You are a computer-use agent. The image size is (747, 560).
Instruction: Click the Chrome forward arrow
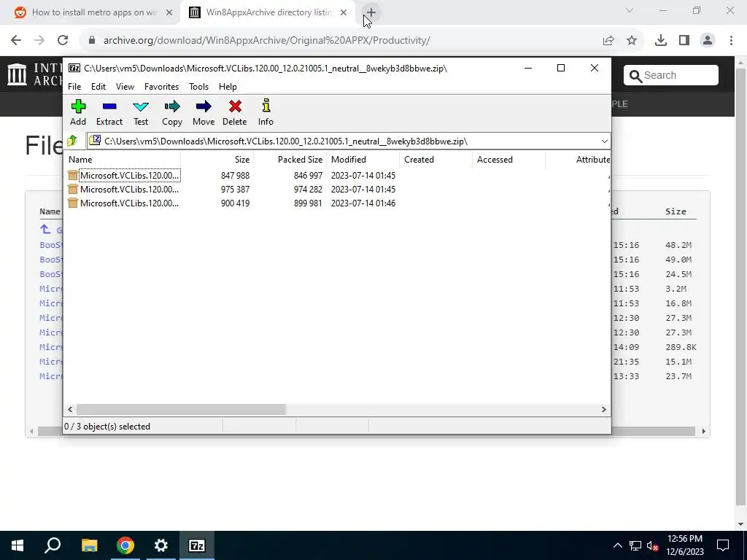[39, 41]
